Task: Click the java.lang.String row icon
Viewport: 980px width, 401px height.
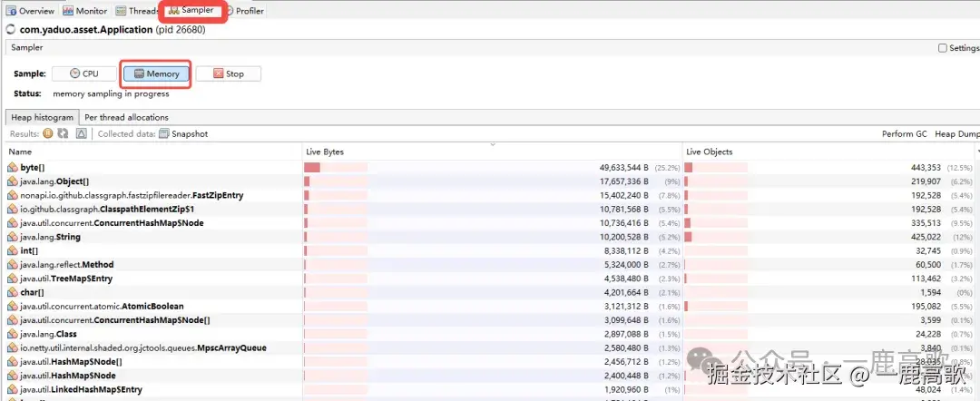Action: [x=13, y=237]
